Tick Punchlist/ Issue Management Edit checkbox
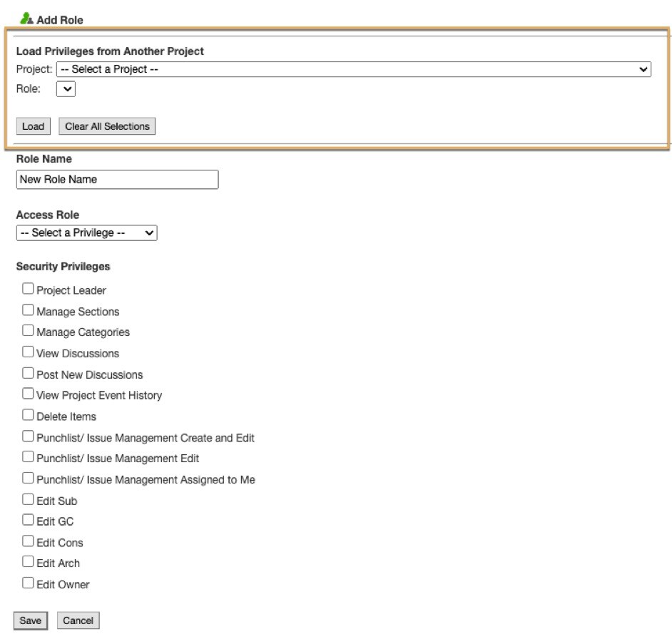 point(28,456)
